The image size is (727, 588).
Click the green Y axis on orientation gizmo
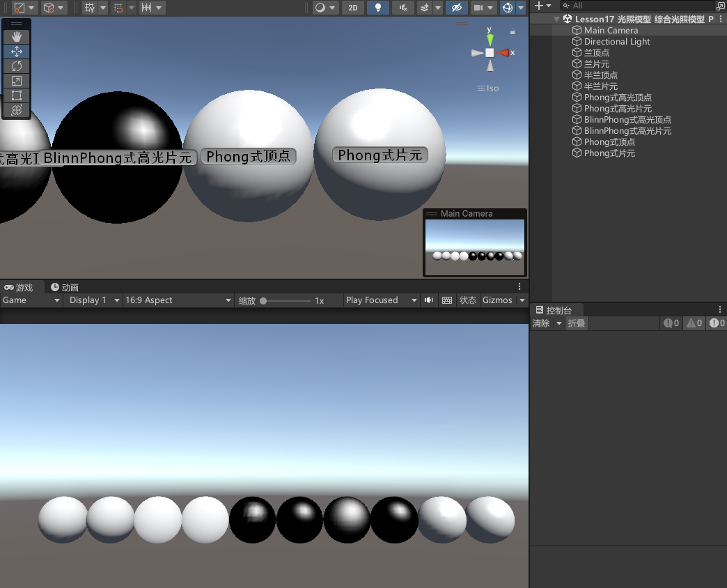[x=490, y=39]
